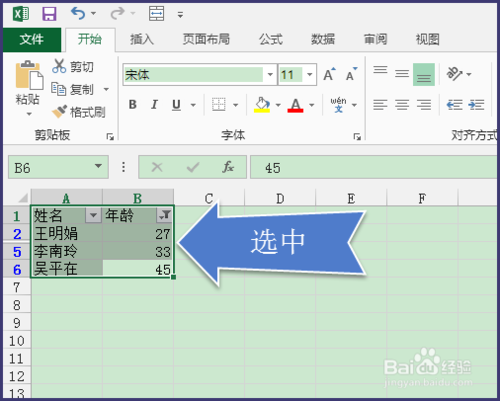Click the Format Painter brush icon
Image resolution: width=500 pixels, height=401 pixels.
pos(59,112)
